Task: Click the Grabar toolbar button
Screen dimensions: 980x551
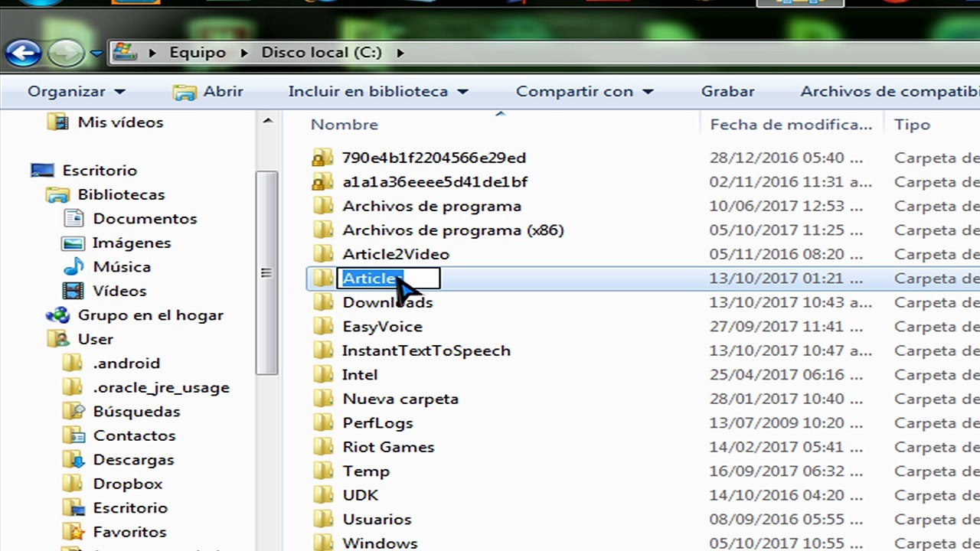Action: tap(727, 91)
